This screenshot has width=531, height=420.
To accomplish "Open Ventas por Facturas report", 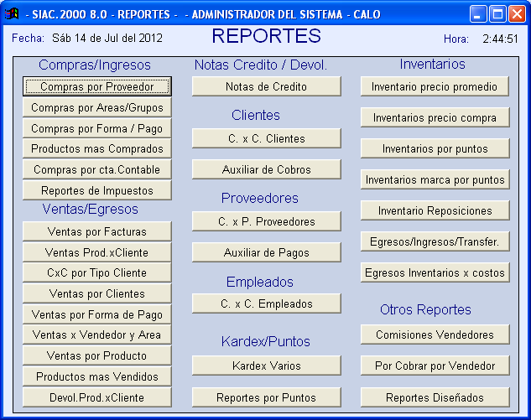I will pos(97,231).
